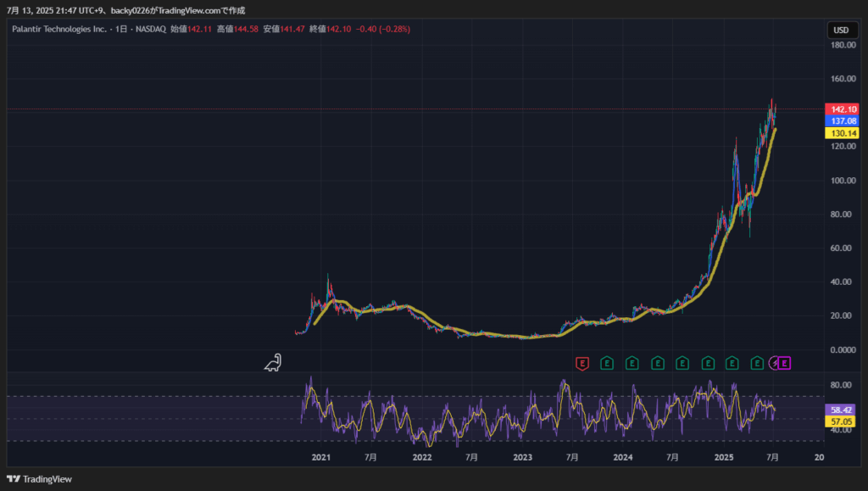Image resolution: width=868 pixels, height=491 pixels.
Task: Click the magenta upcoming earnings E marker
Action: coord(784,363)
